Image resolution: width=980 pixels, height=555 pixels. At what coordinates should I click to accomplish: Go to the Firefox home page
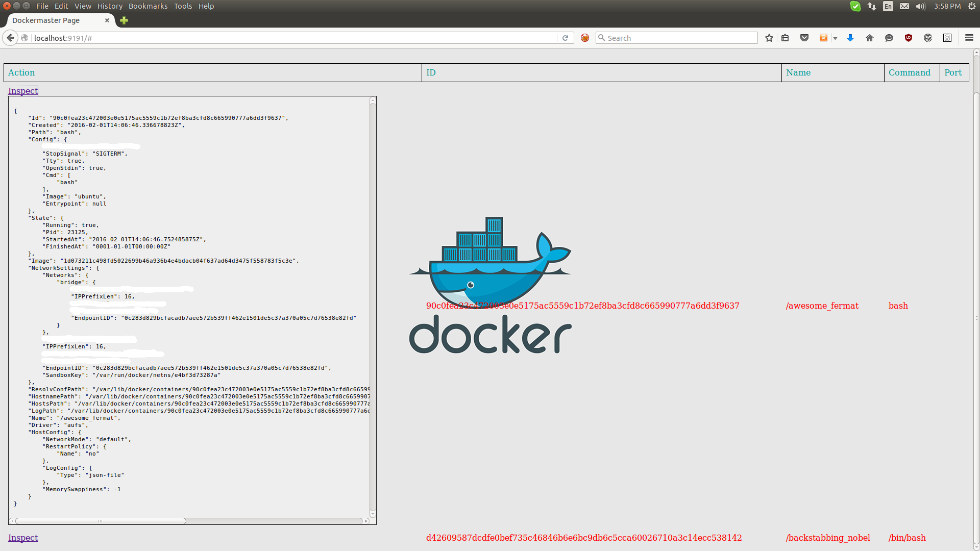point(870,38)
